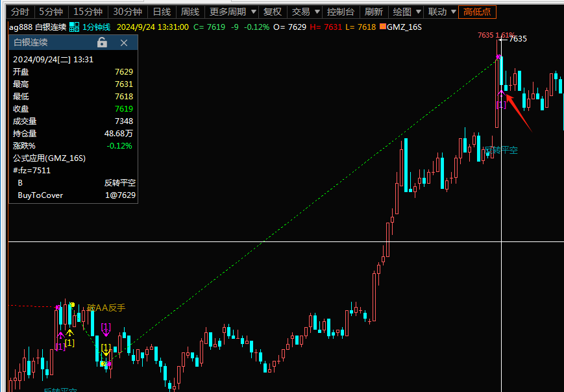Click the magenta up-arrow signal at the peak

(501, 93)
